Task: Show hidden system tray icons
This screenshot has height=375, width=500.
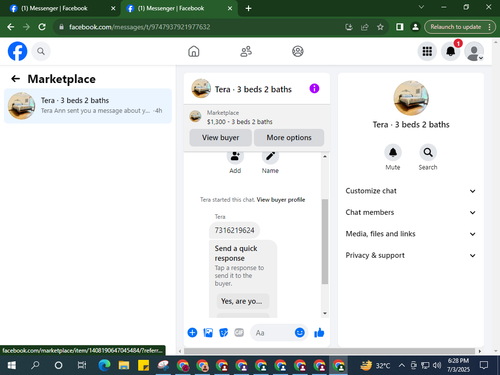Action: point(402,365)
